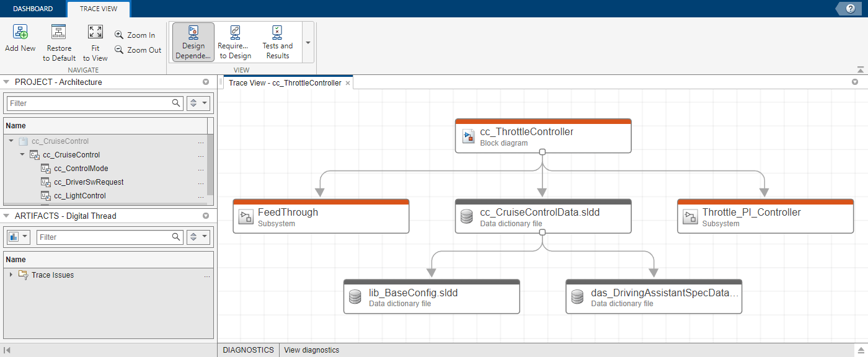Collapse the toolstrip with the arrow icon
The width and height of the screenshot is (868, 357).
861,70
